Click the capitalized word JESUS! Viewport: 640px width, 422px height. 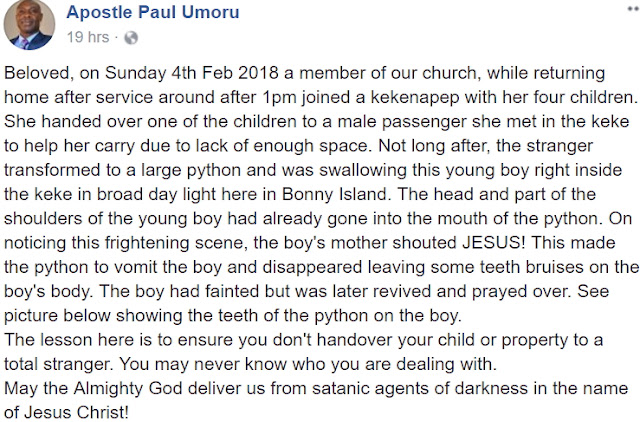pyautogui.click(x=494, y=243)
